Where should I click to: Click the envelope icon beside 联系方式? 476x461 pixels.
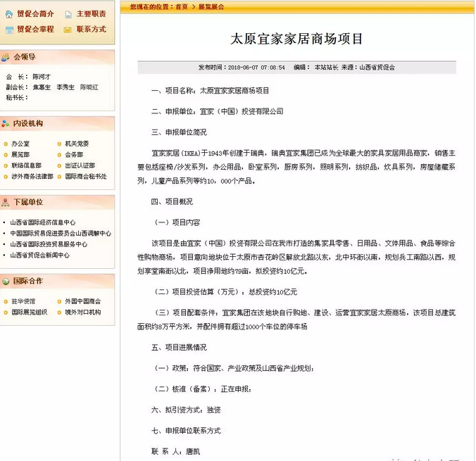(x=68, y=30)
